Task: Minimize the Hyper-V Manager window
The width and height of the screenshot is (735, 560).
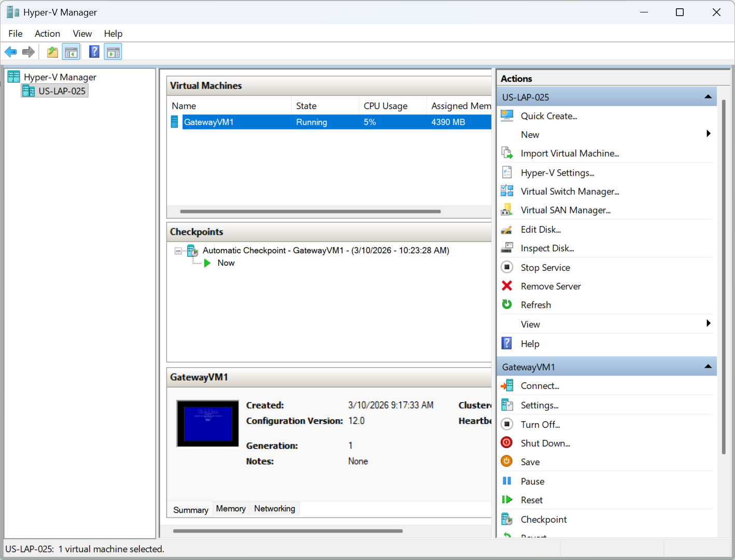Action: coord(644,12)
